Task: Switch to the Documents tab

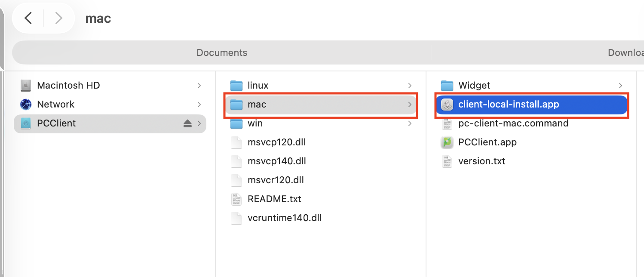Action: click(222, 53)
